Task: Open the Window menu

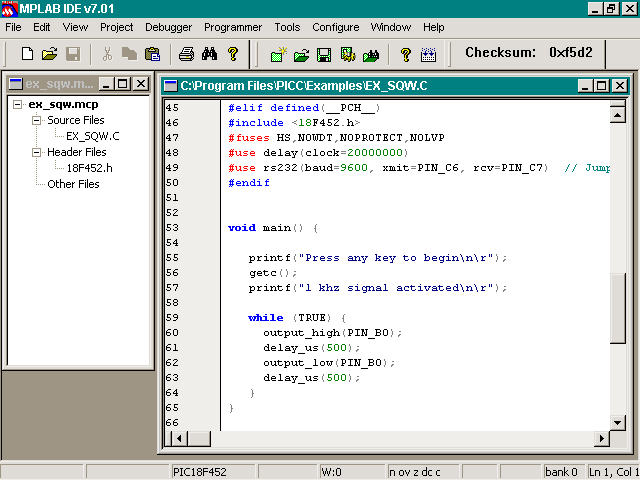Action: [x=391, y=27]
